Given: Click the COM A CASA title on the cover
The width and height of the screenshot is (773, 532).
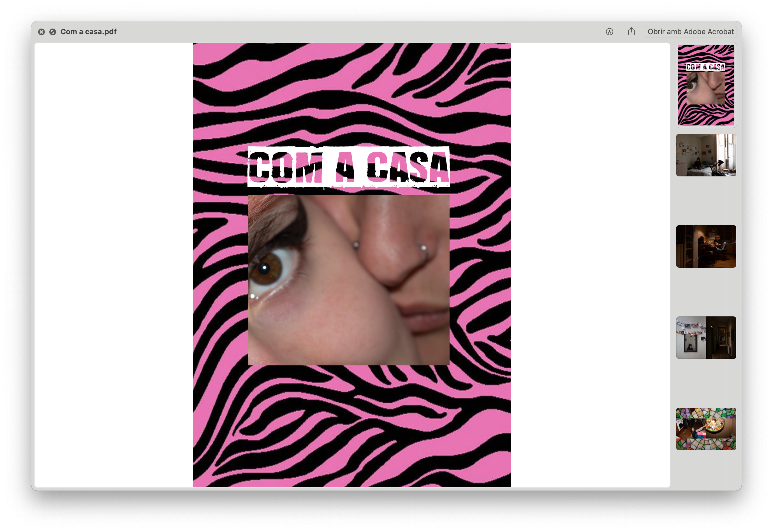Looking at the screenshot, I should 348,167.
